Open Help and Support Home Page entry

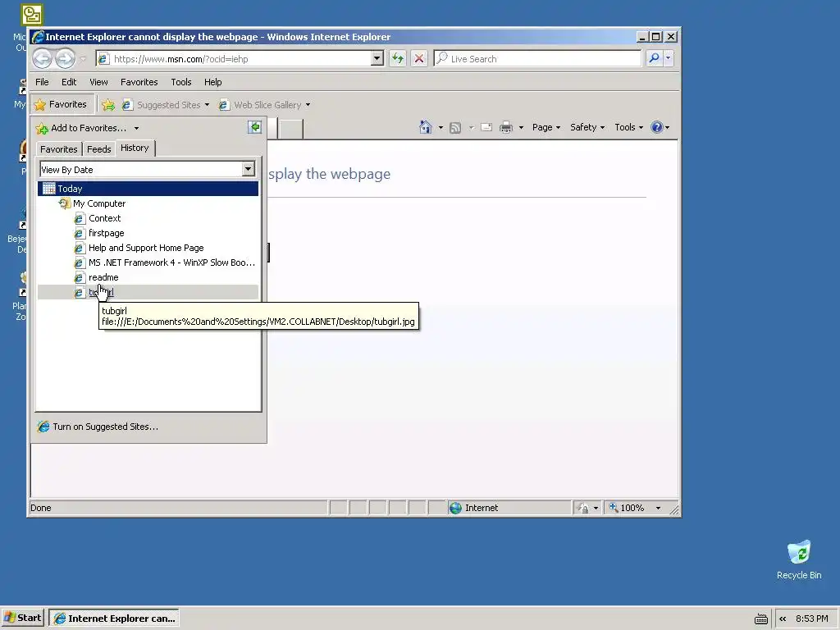coord(146,248)
